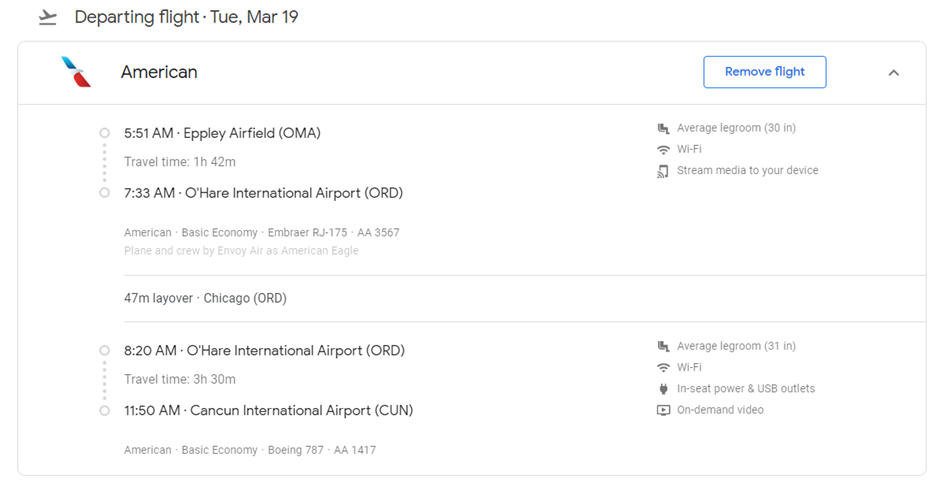This screenshot has width=936, height=490.
Task: Select the 5:51 AM Eppley Airfield departure
Action: coord(222,133)
